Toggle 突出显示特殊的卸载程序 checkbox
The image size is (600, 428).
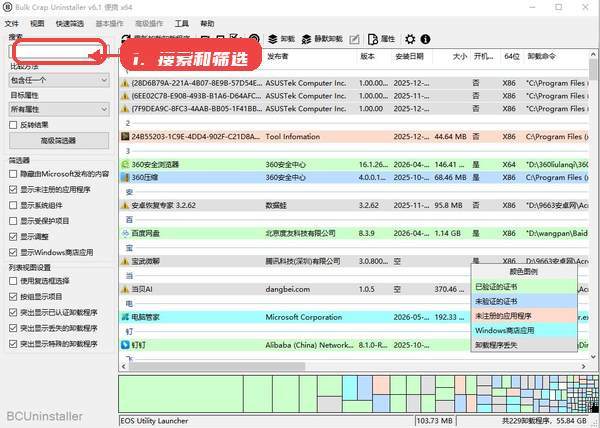pos(13,344)
